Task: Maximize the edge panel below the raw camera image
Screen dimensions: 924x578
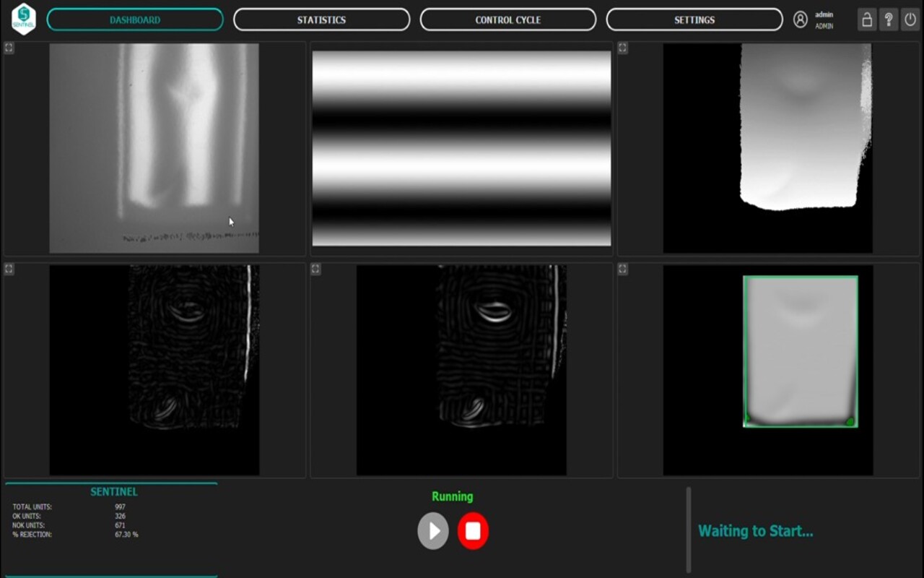Action: coord(9,269)
